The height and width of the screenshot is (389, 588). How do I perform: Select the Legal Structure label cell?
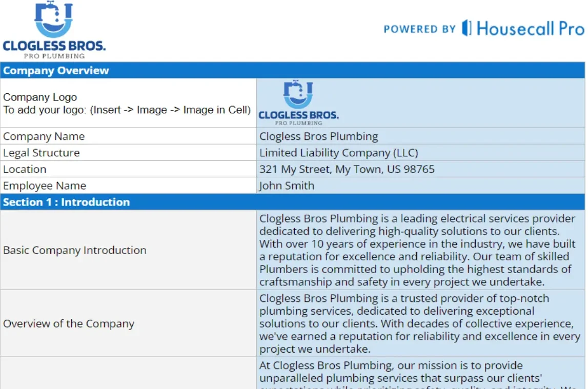[x=128, y=153]
